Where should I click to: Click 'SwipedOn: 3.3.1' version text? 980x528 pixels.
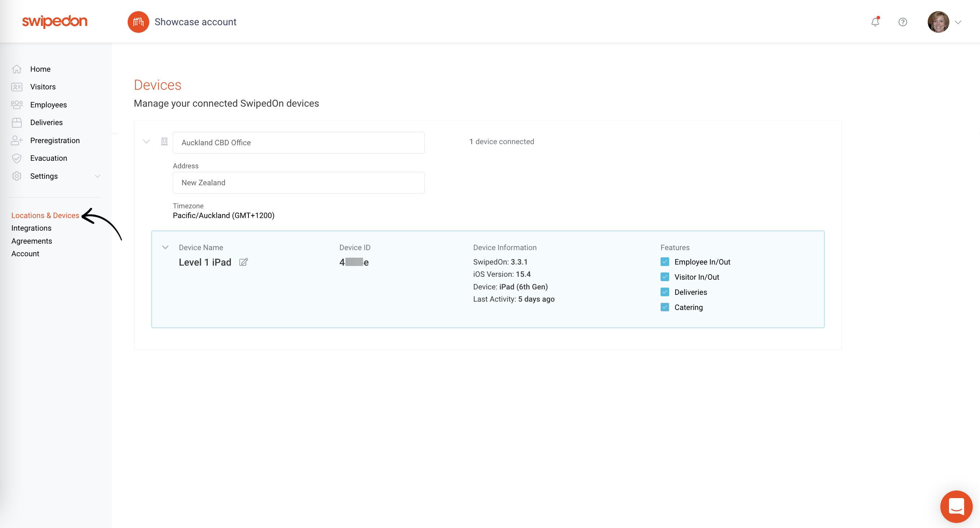click(x=500, y=262)
